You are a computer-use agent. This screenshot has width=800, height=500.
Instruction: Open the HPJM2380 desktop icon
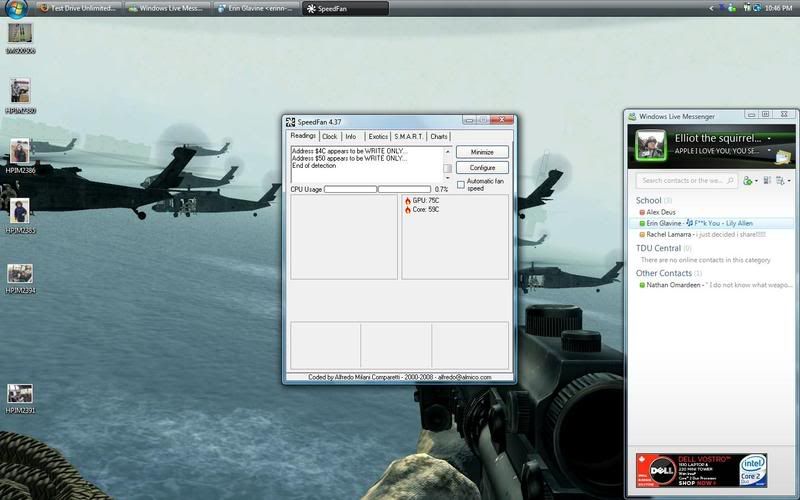coord(20,91)
